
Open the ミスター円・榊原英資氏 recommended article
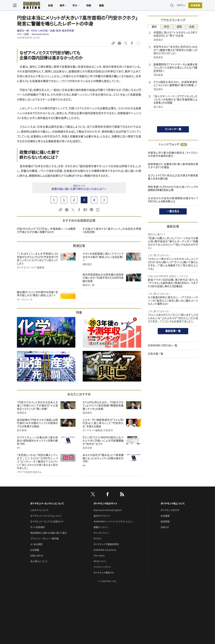[103, 423]
